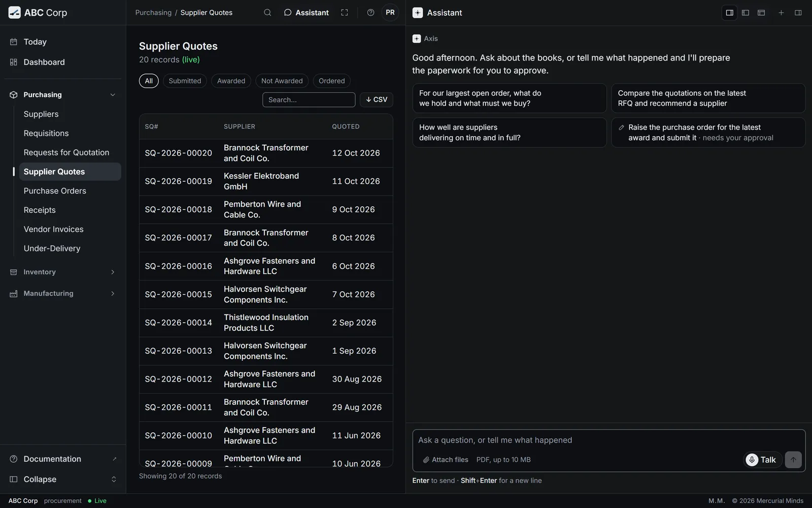812x508 pixels.
Task: Click Purchasing in the breadcrumb
Action: [x=153, y=13]
